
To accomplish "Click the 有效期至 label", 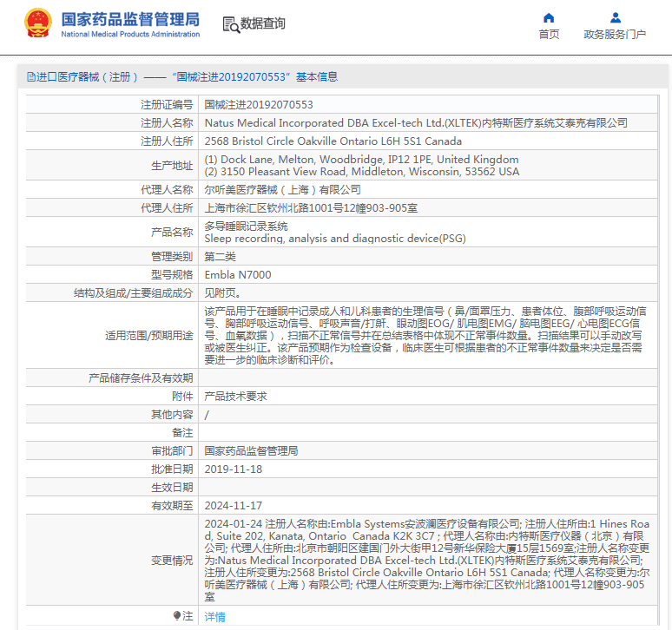I will point(172,506).
